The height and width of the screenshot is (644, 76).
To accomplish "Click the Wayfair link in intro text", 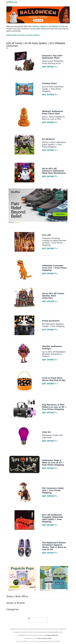I will coord(55,26).
